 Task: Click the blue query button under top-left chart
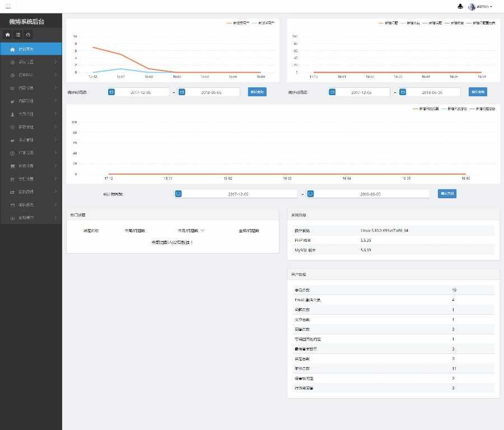click(257, 92)
